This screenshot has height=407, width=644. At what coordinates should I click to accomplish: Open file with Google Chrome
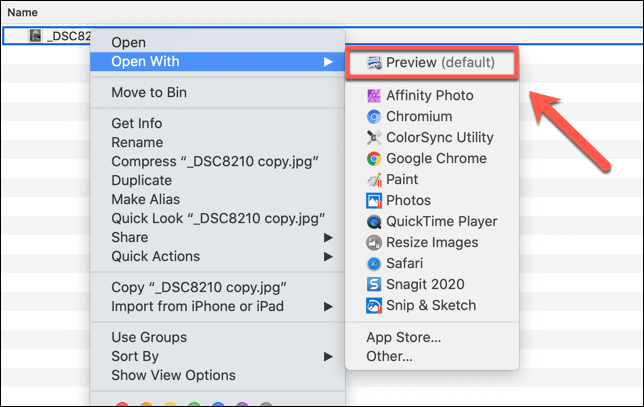coord(432,159)
